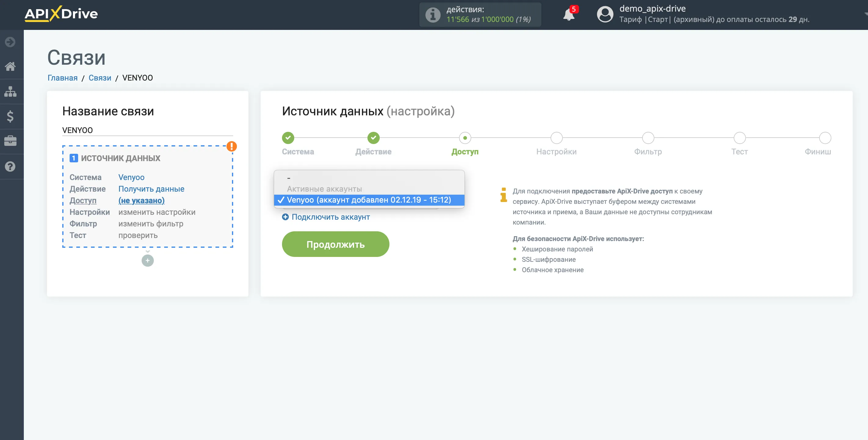Screen dimensions: 868x440
Task: Click the (не указано) access link
Action: coord(142,200)
